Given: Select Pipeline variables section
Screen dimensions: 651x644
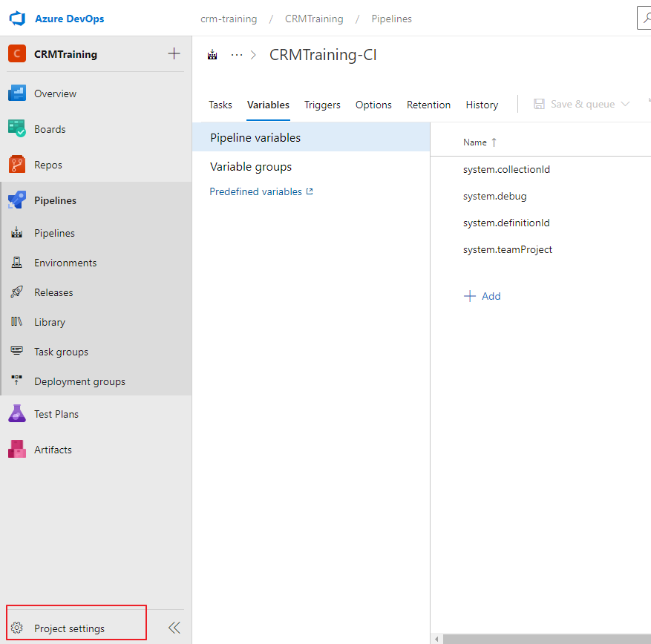Looking at the screenshot, I should coord(311,137).
